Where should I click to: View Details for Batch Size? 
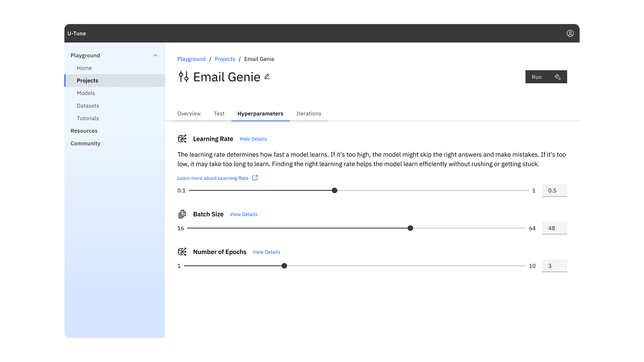pos(244,215)
